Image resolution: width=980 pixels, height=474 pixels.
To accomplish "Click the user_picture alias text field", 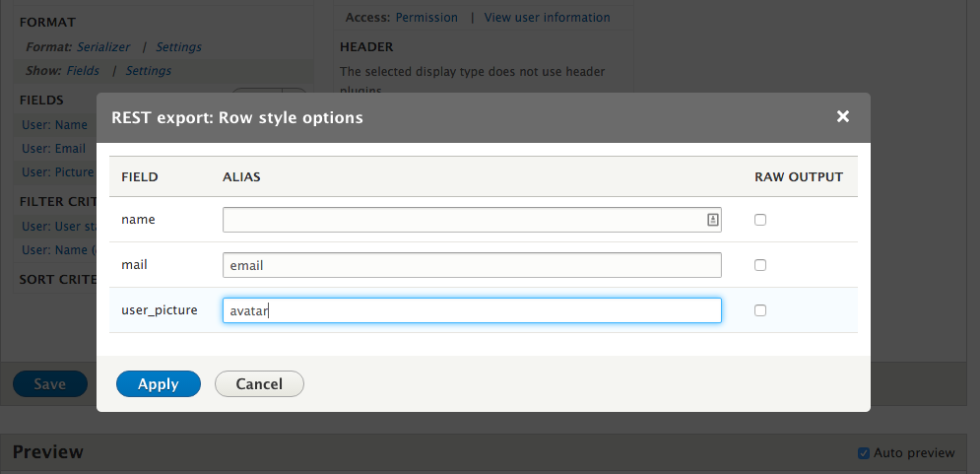I will point(472,310).
